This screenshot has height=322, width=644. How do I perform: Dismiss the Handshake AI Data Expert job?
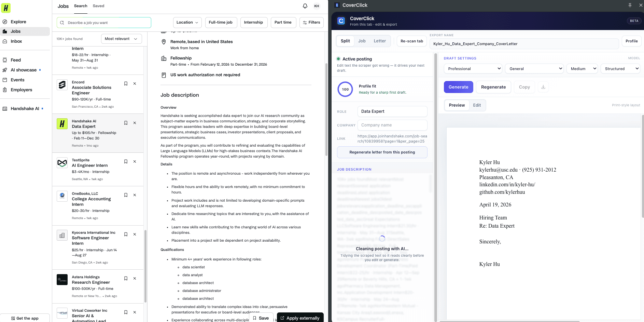tap(135, 123)
